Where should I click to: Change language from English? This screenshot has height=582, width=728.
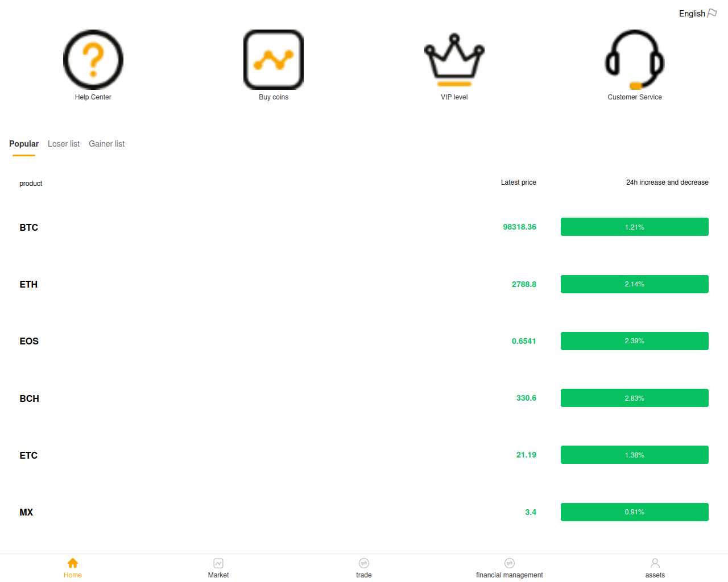[x=692, y=14]
